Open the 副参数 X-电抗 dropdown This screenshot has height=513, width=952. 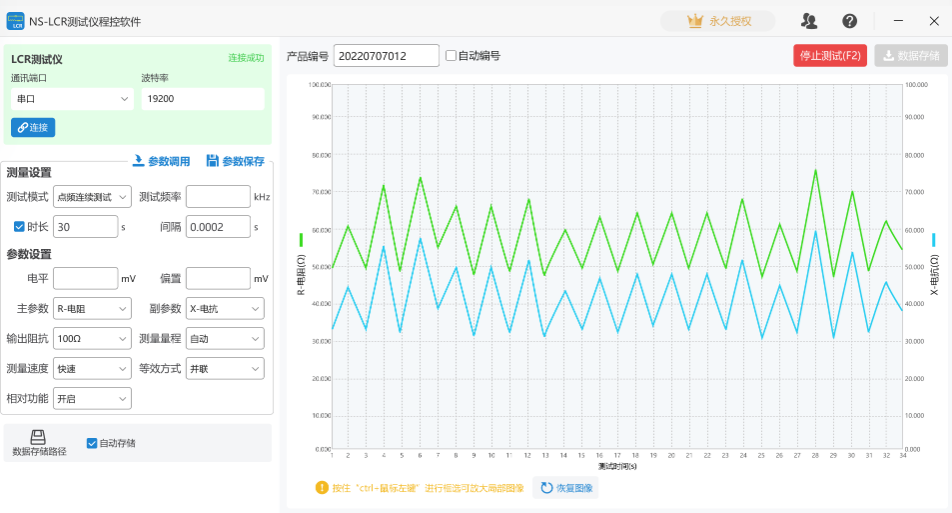coord(225,308)
